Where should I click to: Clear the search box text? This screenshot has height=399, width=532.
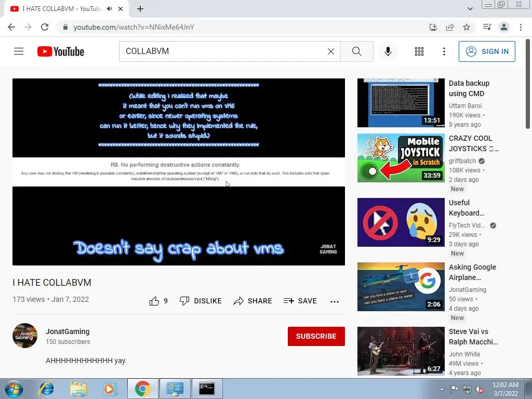click(331, 51)
